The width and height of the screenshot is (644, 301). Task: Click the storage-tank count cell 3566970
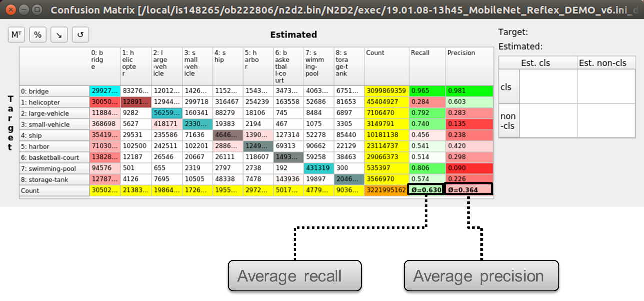pyautogui.click(x=387, y=179)
